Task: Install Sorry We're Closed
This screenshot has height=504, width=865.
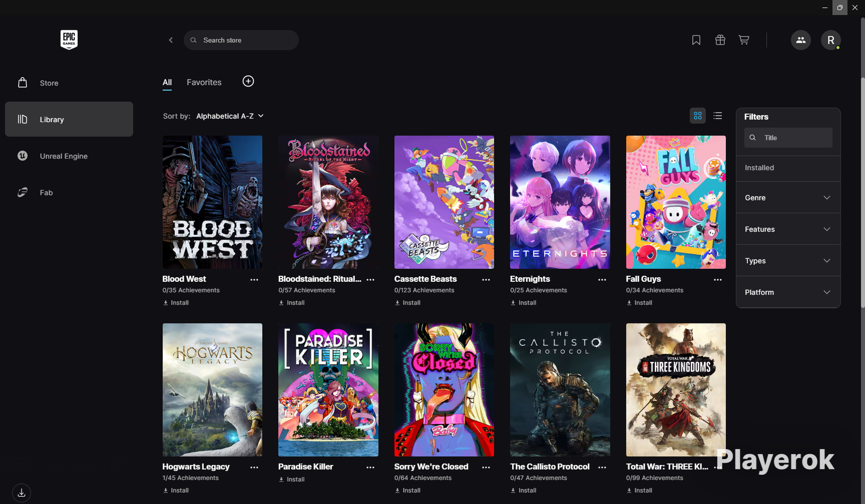Action: 408,490
